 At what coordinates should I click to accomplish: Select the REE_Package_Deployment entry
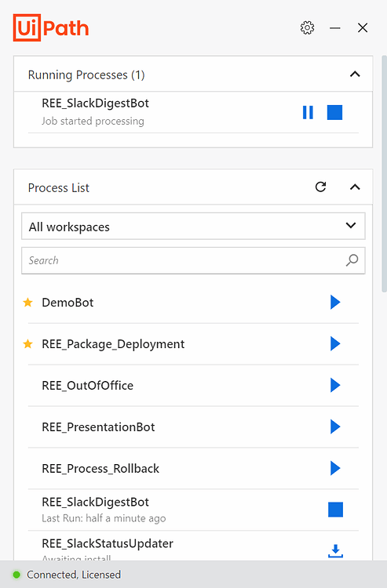point(113,344)
